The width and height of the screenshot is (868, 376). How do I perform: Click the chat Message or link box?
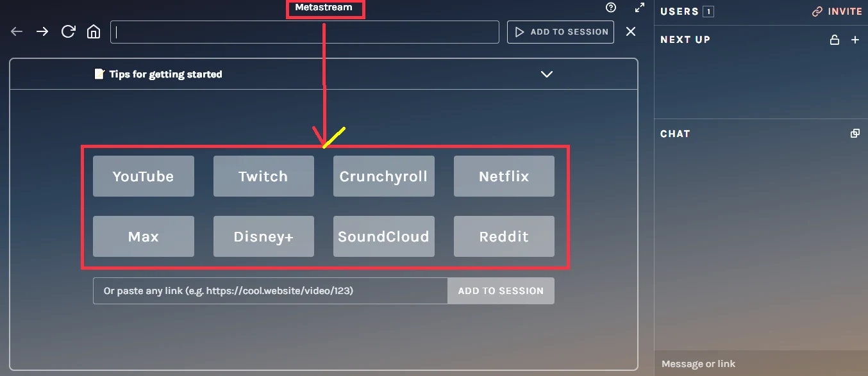[x=760, y=364]
